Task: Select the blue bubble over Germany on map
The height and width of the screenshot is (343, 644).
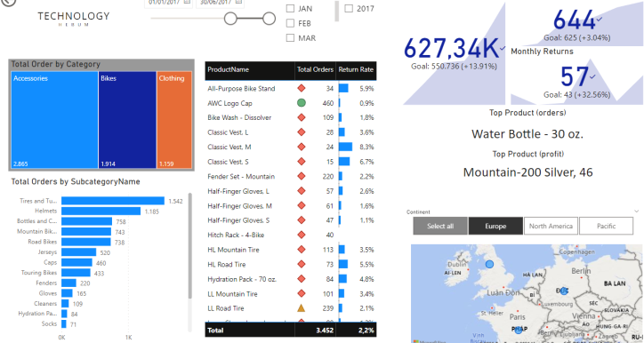Action: [x=564, y=291]
